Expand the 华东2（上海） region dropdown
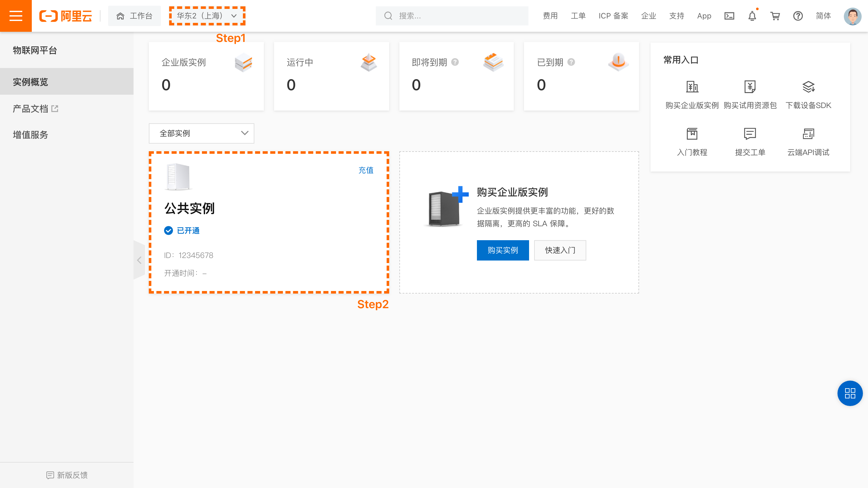Screen dimensions: 868x488 click(207, 16)
